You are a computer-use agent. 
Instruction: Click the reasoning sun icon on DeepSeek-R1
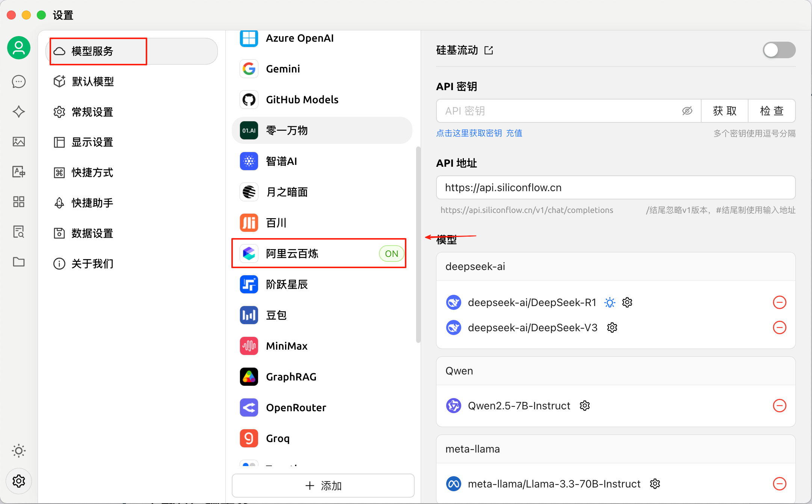tap(610, 302)
